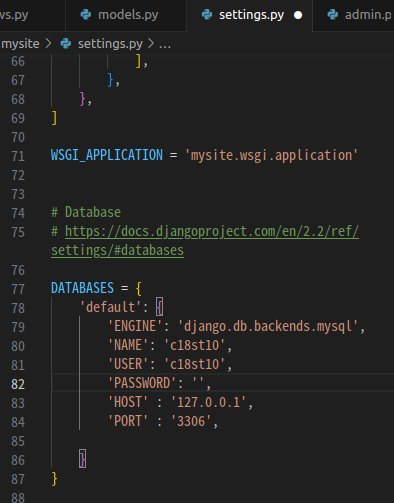Image resolution: width=394 pixels, height=503 pixels.
Task: Click the 'c18st10' value on USER line
Action: click(195, 364)
